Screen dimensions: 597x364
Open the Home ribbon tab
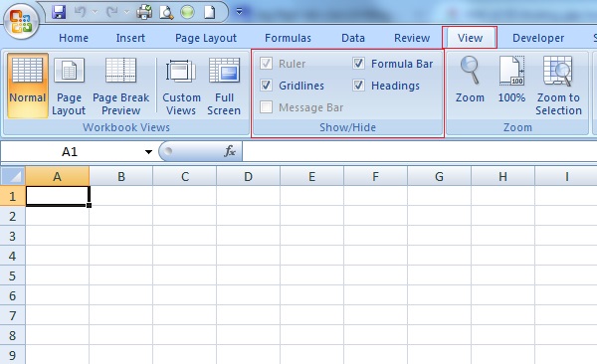pyautogui.click(x=74, y=38)
